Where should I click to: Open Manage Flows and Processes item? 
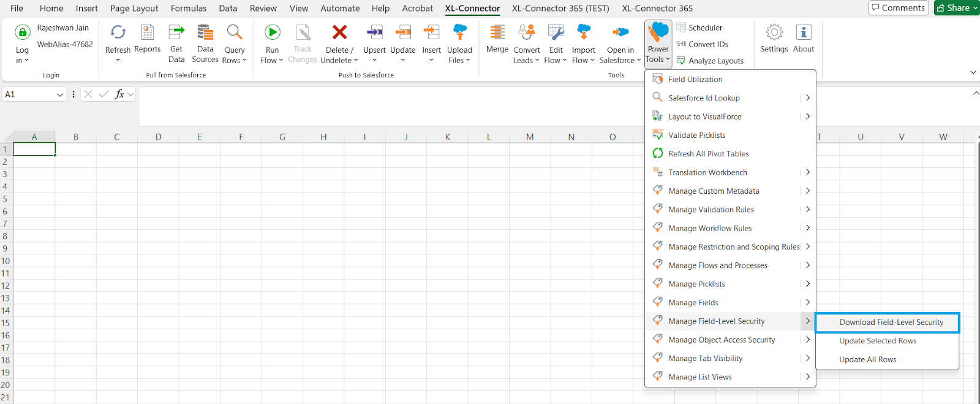(730, 265)
